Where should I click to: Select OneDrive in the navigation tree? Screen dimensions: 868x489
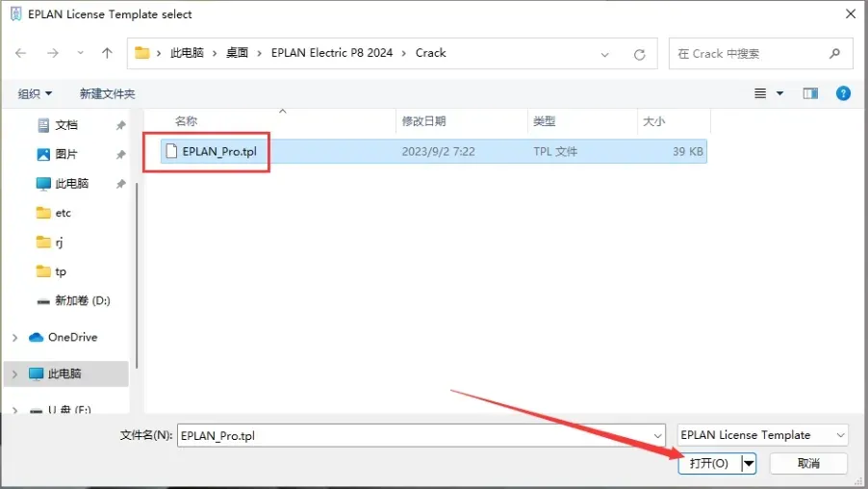coord(72,337)
